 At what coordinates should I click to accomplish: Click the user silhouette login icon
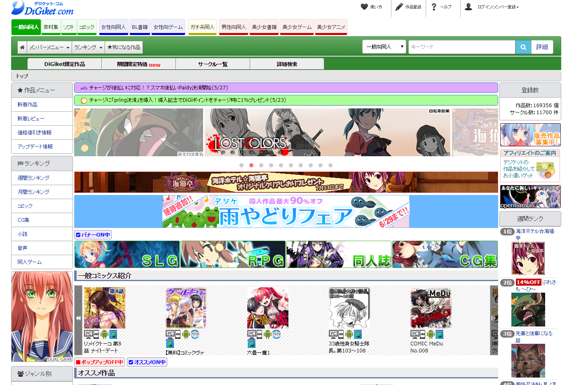pyautogui.click(x=469, y=7)
